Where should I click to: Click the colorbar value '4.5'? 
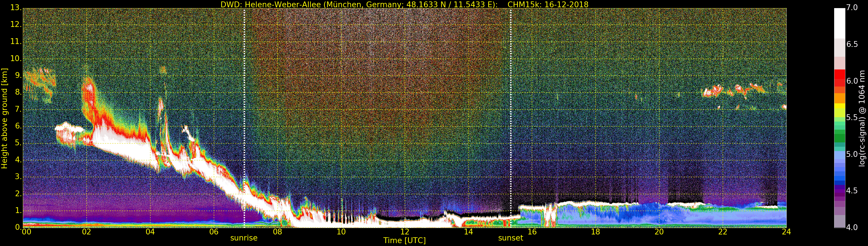[x=852, y=191]
